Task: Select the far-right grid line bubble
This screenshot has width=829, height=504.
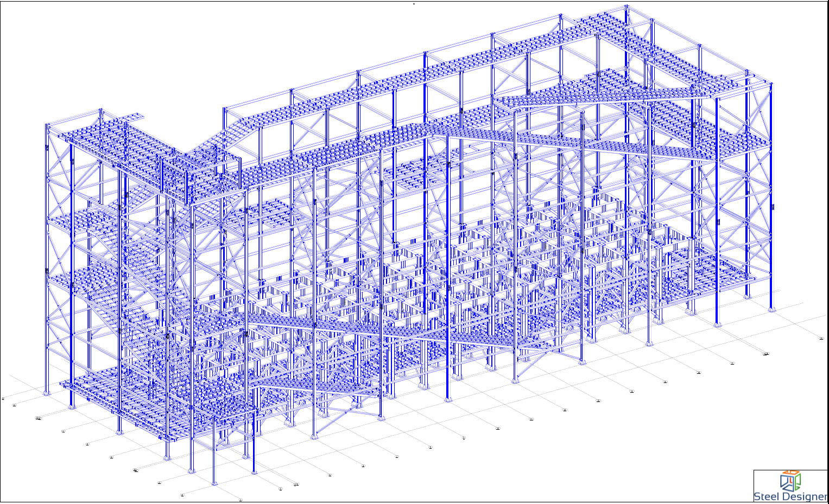Action: coord(821,338)
